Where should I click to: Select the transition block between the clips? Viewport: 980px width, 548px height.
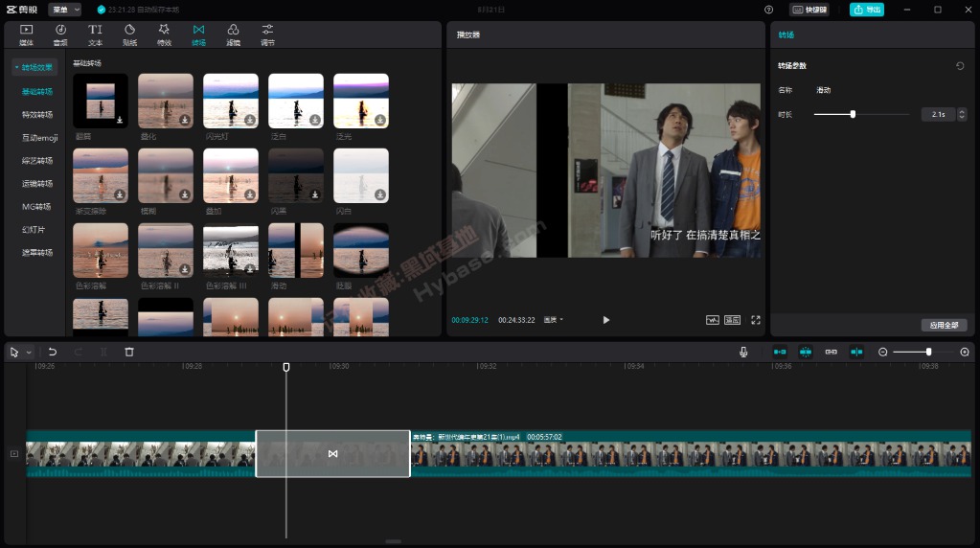coord(332,454)
